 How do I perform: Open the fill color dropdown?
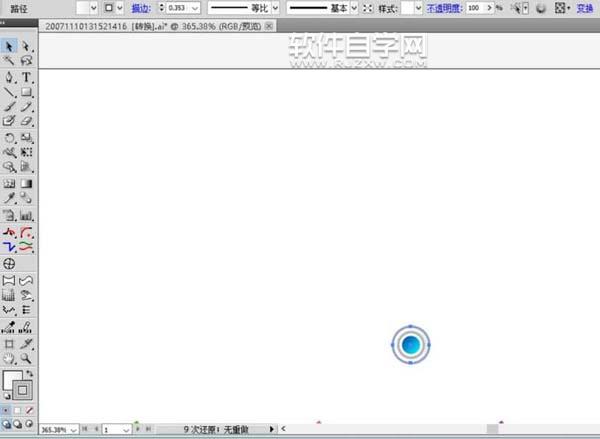click(x=93, y=8)
